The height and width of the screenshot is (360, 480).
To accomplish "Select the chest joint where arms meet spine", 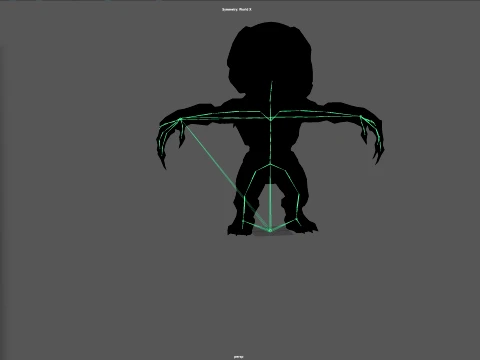I will (271, 119).
